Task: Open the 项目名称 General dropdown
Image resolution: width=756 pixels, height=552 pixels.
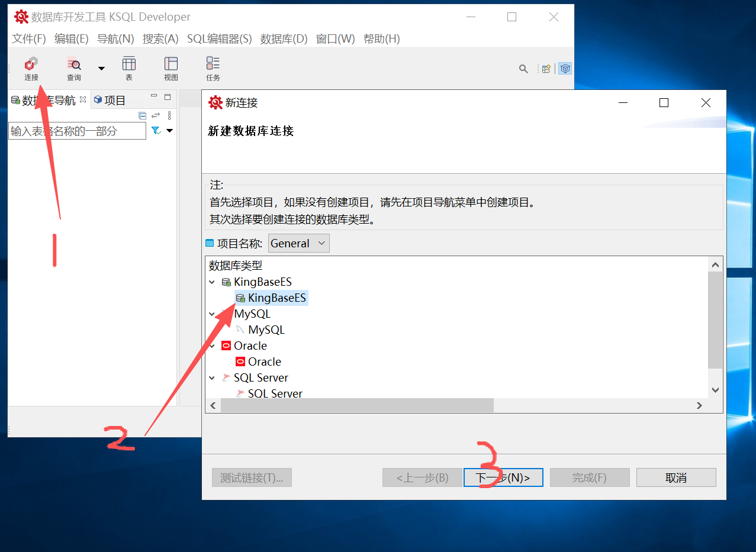Action: point(298,243)
